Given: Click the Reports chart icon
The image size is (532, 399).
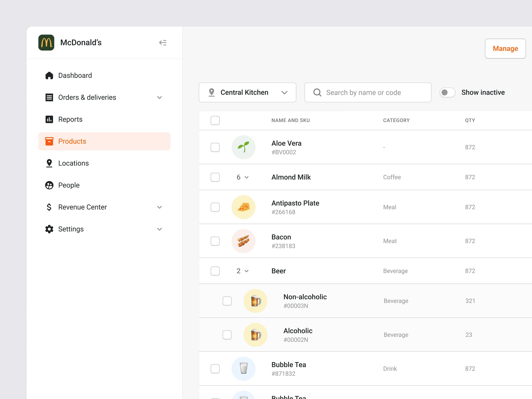Looking at the screenshot, I should click(49, 119).
